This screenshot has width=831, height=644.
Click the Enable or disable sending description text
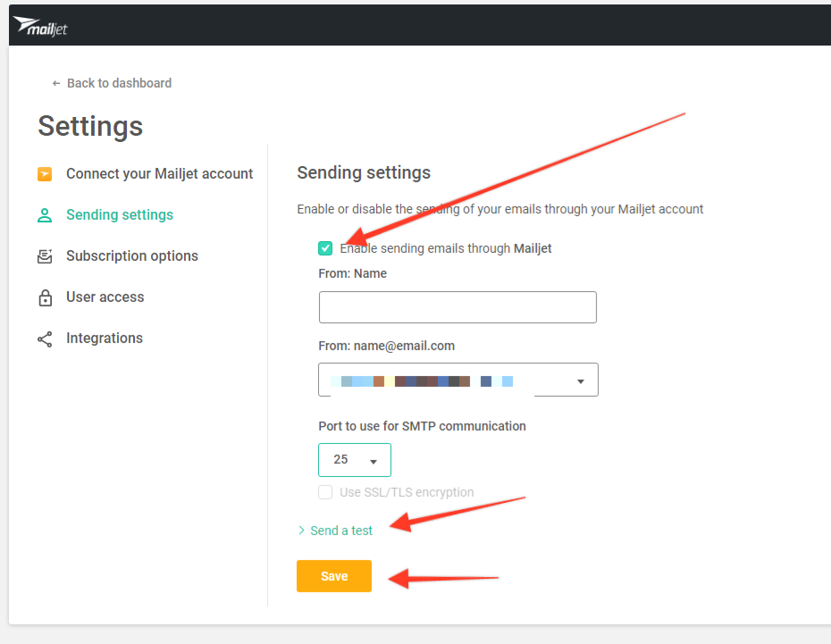[x=499, y=209]
